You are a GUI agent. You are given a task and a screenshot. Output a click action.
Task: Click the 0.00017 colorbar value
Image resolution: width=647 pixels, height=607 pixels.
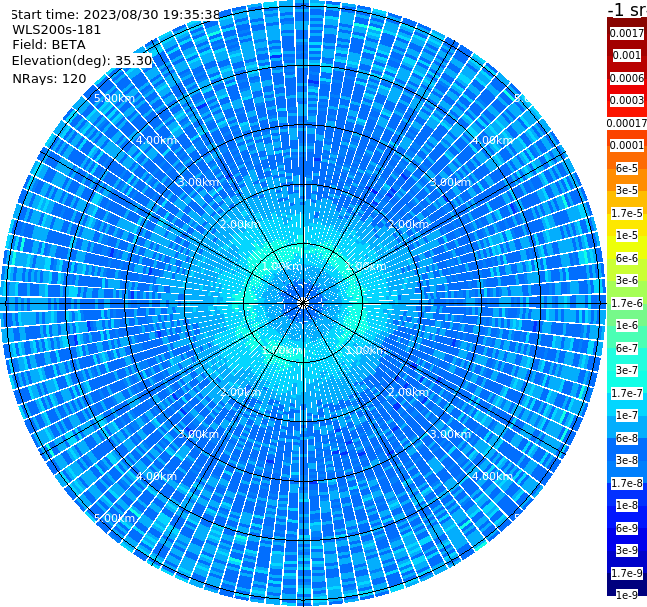tap(627, 123)
